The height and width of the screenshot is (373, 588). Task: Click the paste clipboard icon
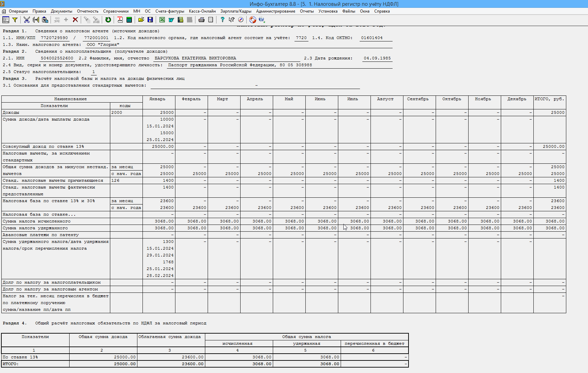[x=45, y=20]
